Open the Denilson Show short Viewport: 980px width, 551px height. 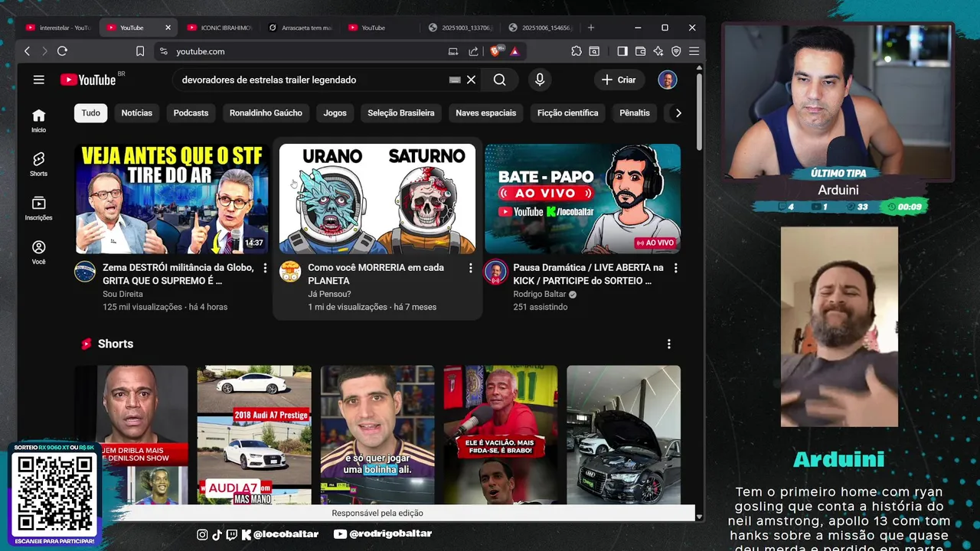coord(131,434)
